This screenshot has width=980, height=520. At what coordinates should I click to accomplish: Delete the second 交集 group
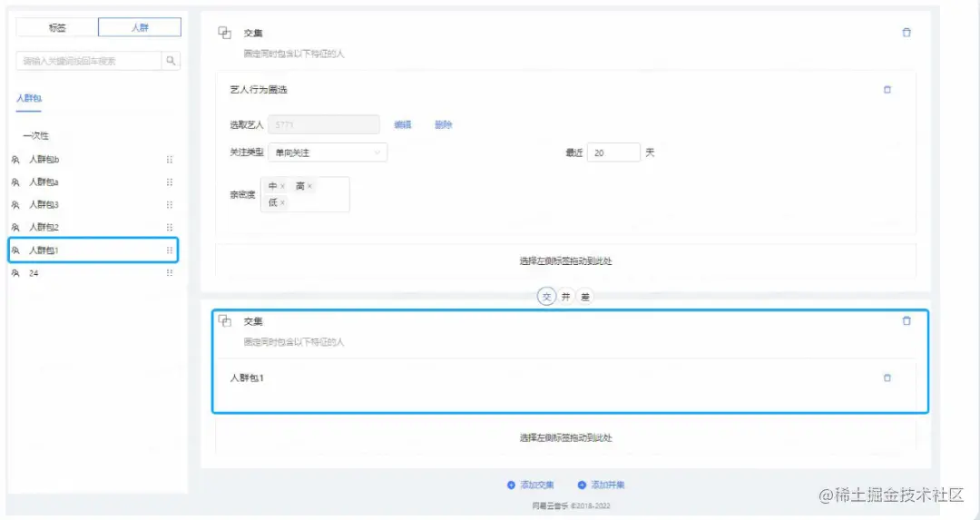[x=906, y=320]
